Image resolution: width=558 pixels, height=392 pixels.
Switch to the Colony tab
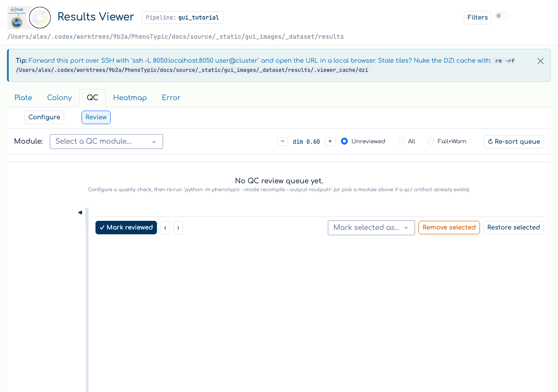tap(59, 98)
